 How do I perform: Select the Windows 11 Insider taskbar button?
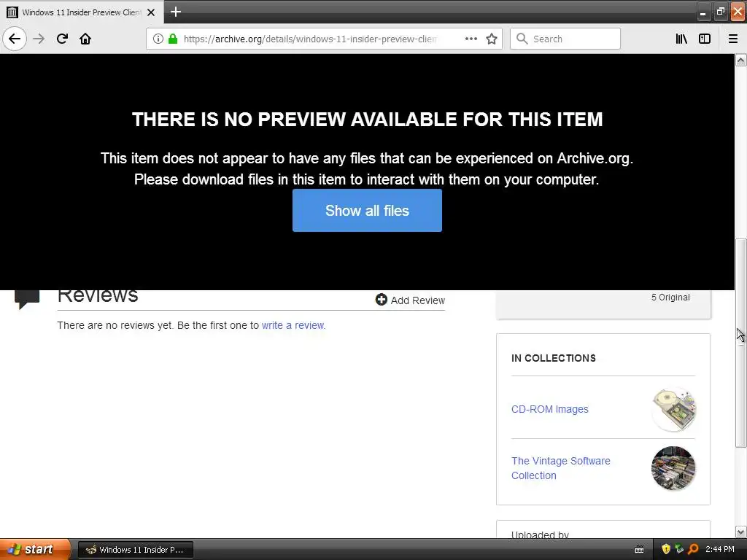[x=136, y=550]
